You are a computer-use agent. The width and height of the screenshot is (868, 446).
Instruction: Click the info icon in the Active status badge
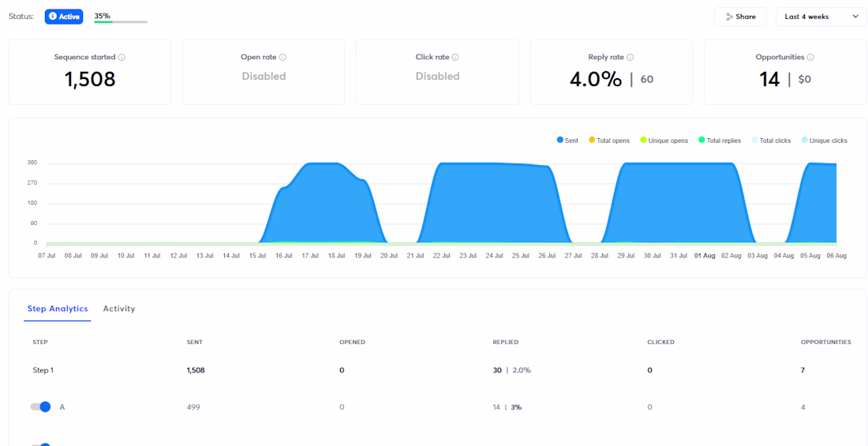pyautogui.click(x=53, y=17)
